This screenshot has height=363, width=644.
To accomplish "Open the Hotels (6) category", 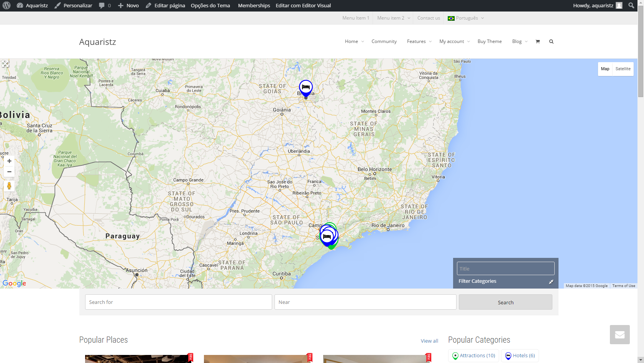I will tap(520, 356).
